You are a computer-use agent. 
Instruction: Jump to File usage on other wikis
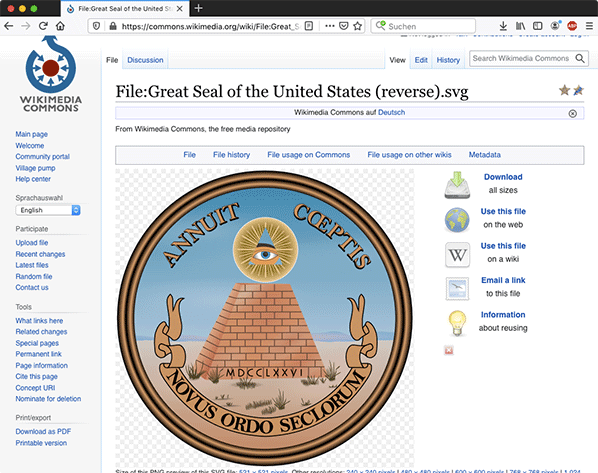409,154
